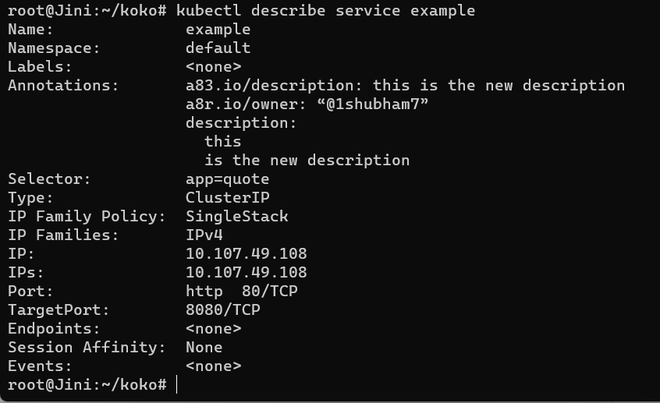Click the 'Selector:' label
660x403 pixels.
[x=50, y=179]
